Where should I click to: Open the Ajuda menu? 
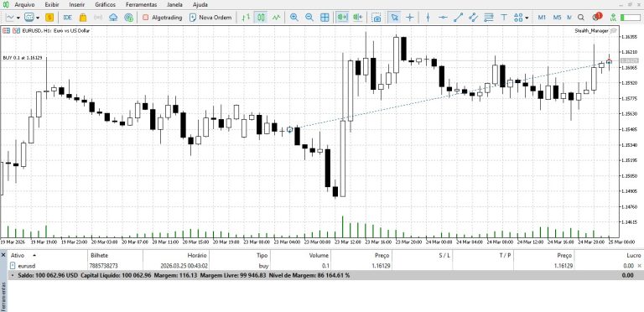200,5
